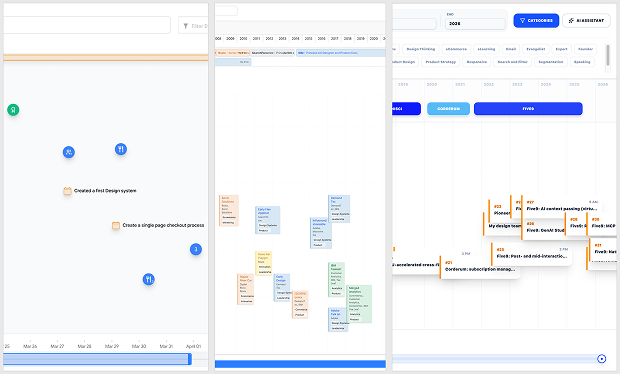Toggle the Responsive category chip
Image resolution: width=620 pixels, height=374 pixels.
click(477, 62)
